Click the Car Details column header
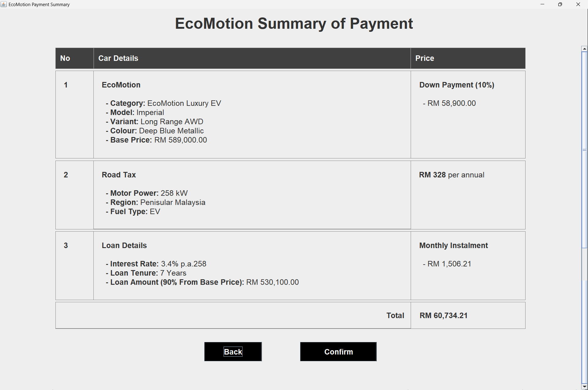Image resolution: width=588 pixels, height=390 pixels. coord(251,58)
